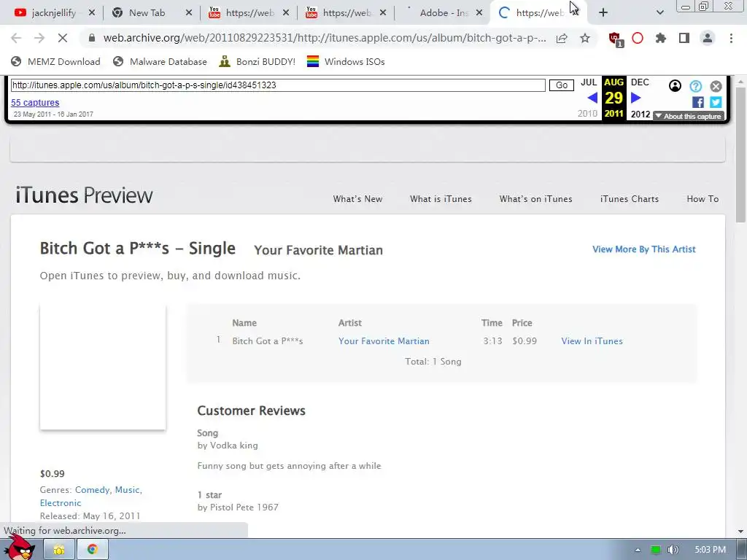This screenshot has width=747, height=560.
Task: Jump to next capture with blue right arrow
Action: point(635,98)
